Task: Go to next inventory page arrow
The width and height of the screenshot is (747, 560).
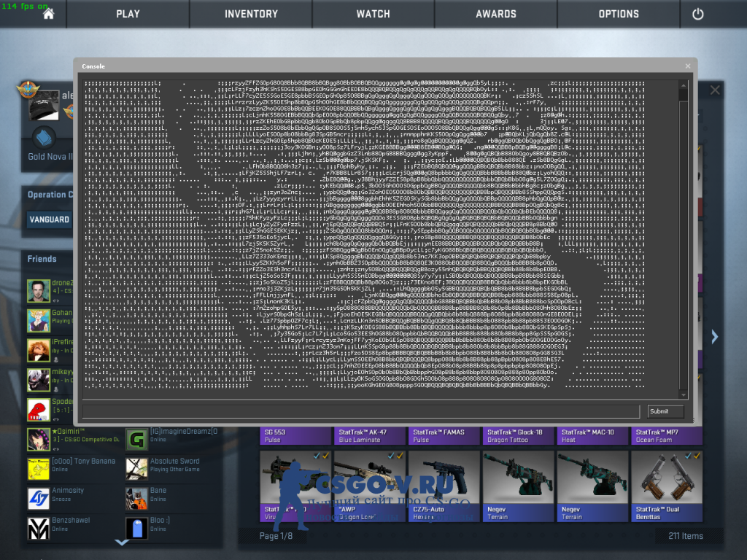Action: [x=715, y=336]
